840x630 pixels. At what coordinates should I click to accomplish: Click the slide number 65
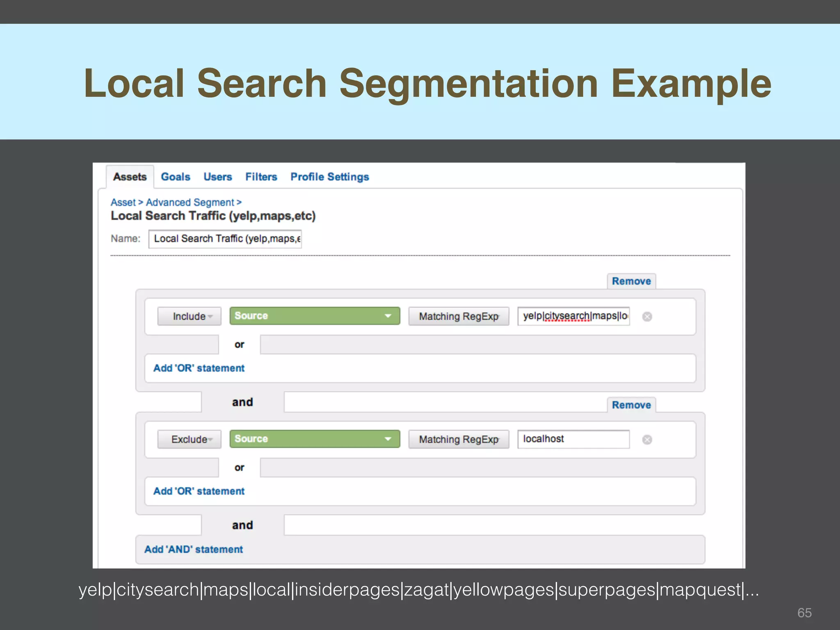point(804,613)
